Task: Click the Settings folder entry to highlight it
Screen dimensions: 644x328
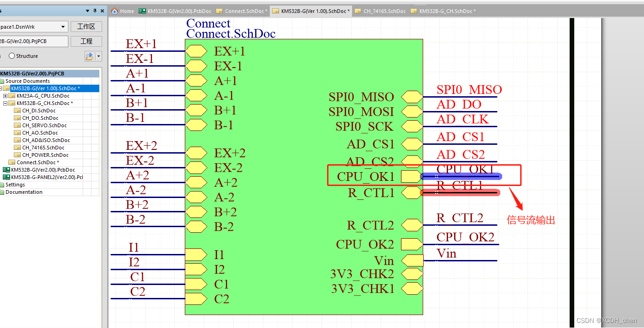Action: tap(16, 184)
